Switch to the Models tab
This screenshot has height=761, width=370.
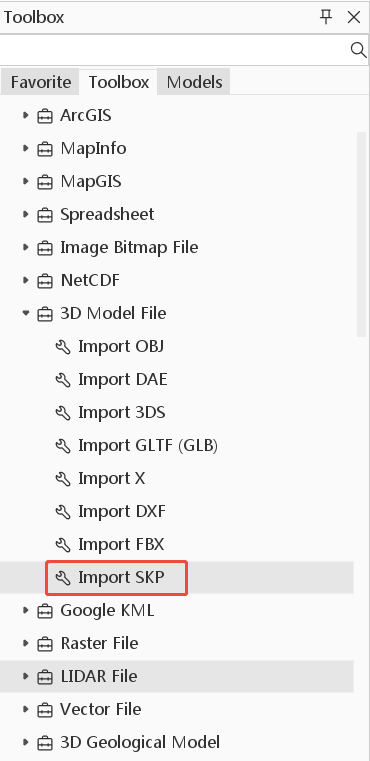(194, 82)
